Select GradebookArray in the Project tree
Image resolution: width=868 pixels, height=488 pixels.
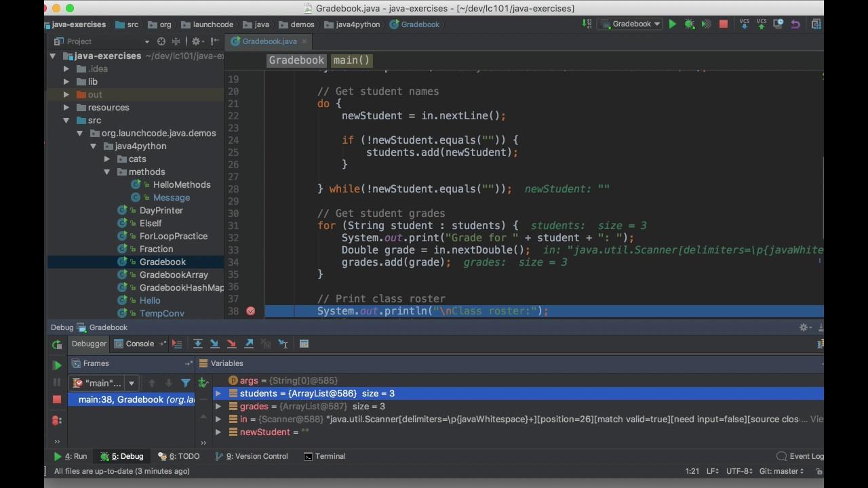click(174, 274)
